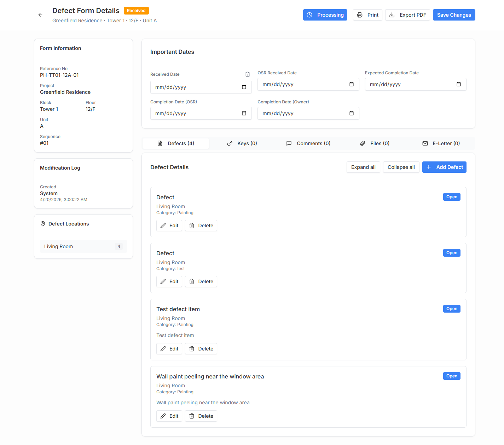Click the map pin icon in Defect Locations
The image size is (504, 445).
click(x=43, y=224)
